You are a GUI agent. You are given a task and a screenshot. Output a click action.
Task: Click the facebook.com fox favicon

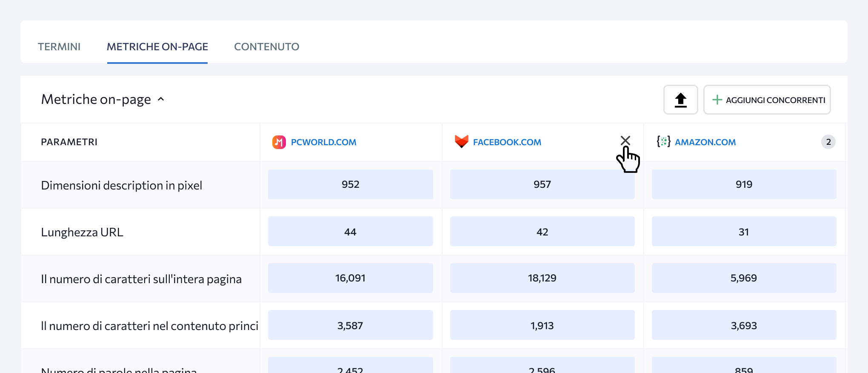(461, 141)
